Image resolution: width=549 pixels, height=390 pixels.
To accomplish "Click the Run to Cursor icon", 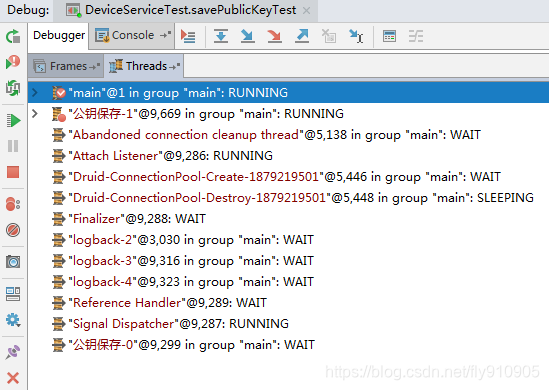I will point(356,36).
